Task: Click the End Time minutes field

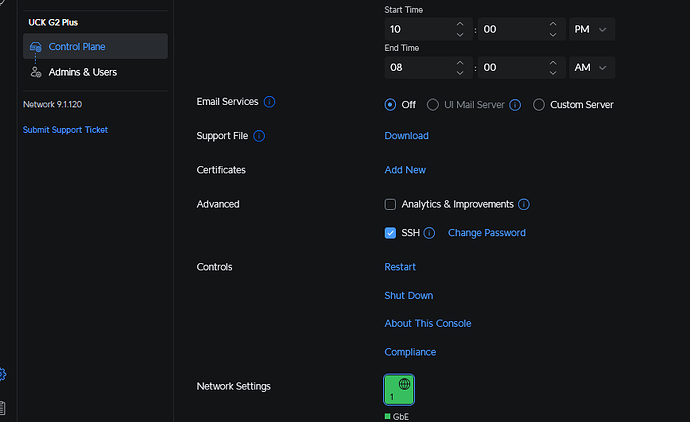Action: pyautogui.click(x=521, y=67)
